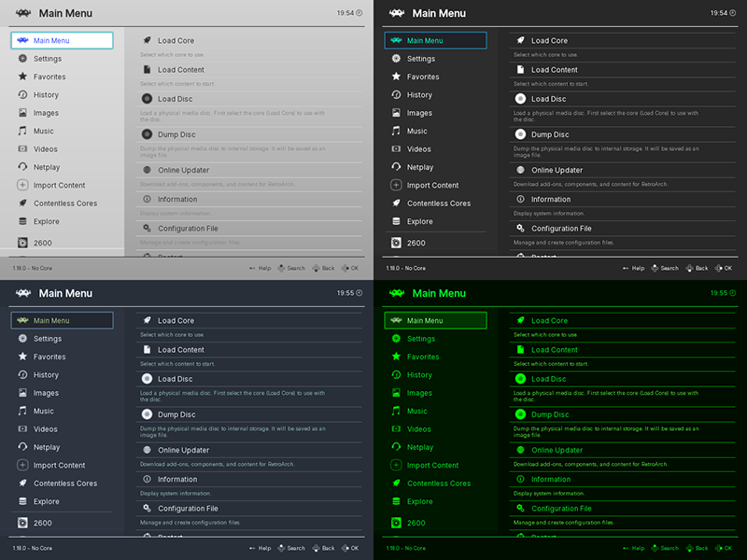Click 'Display system information.' in the dark gray theme list

tap(549, 214)
